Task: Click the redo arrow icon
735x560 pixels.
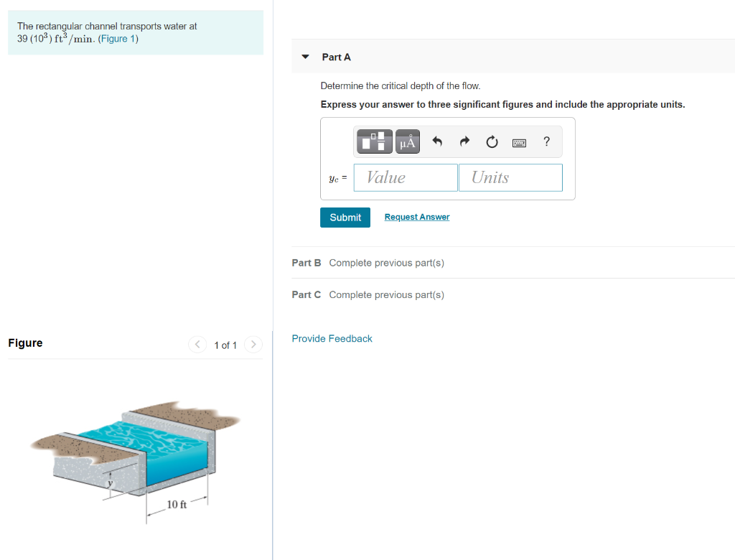Action: (x=464, y=141)
